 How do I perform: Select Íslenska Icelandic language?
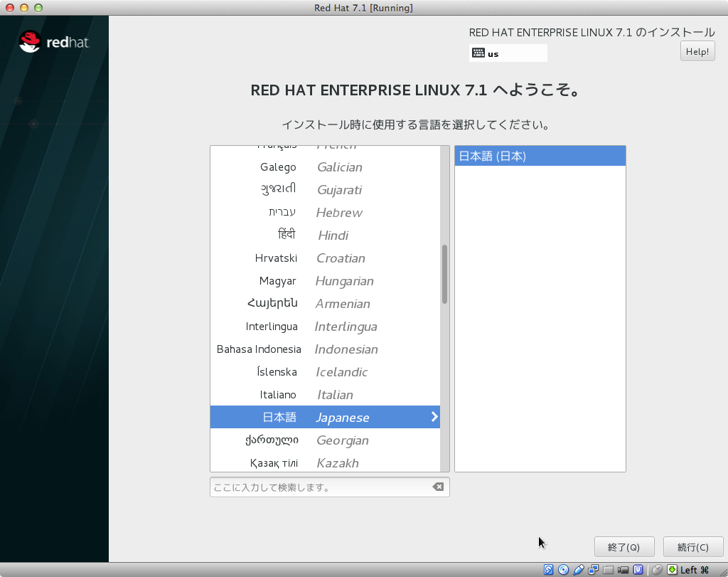[x=325, y=371]
